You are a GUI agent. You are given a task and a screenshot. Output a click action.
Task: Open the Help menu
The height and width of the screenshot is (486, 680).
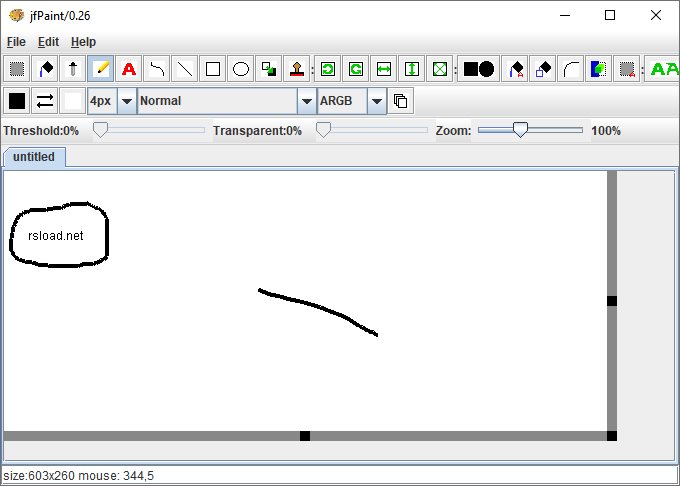[x=83, y=42]
